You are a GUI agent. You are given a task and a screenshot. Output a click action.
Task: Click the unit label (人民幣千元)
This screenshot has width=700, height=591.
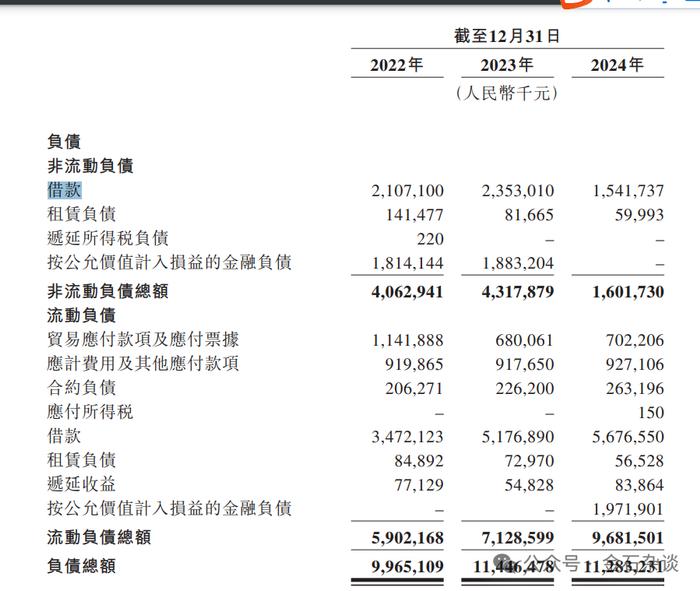[507, 93]
